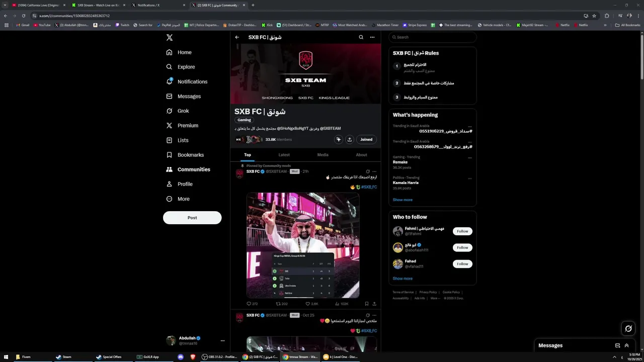
Task: Open Lists from the sidebar
Action: coord(177,140)
